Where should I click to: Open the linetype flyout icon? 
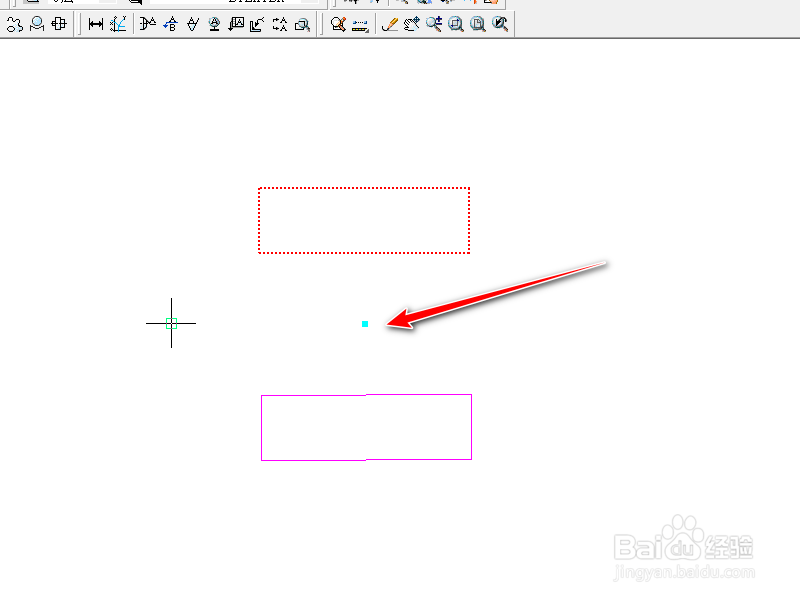coord(360,24)
